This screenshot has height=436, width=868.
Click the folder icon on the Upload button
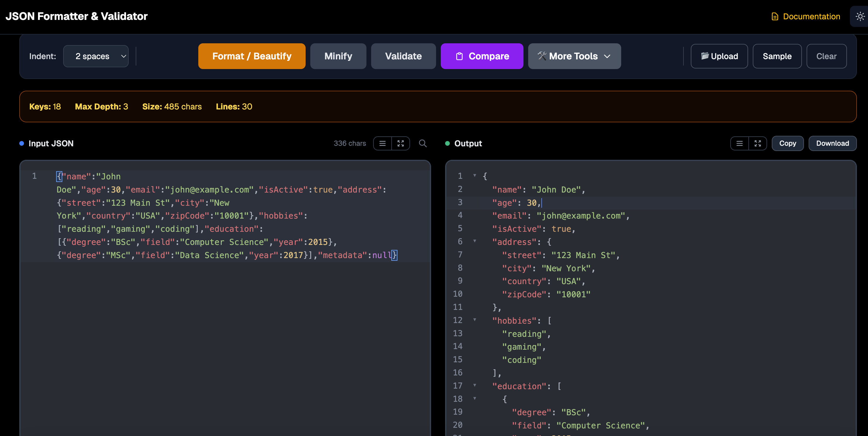(x=706, y=56)
